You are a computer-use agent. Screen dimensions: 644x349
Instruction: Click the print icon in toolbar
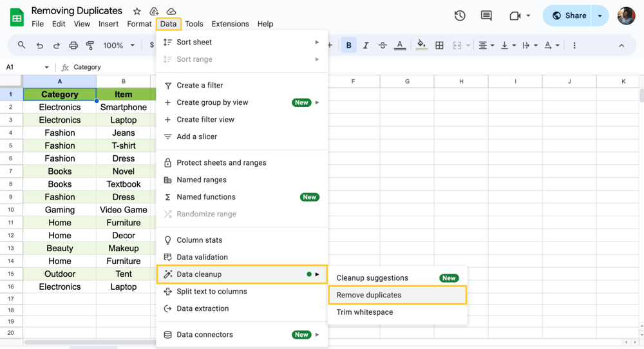(x=73, y=46)
